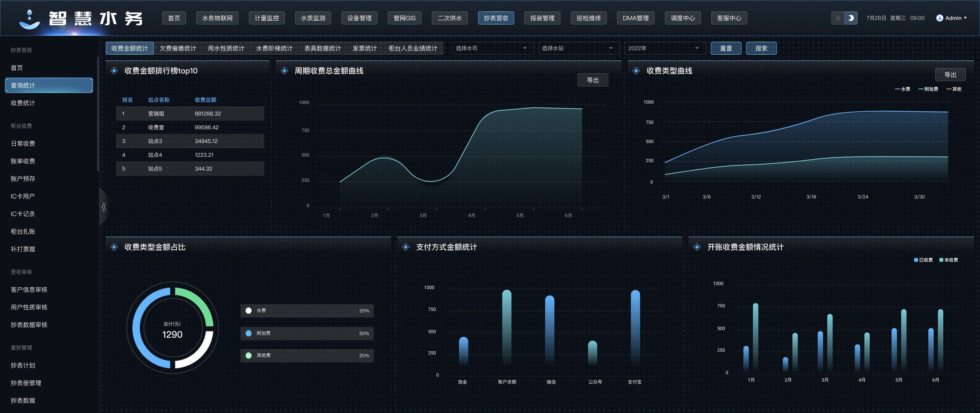Viewport: 980px width, 413px height.
Task: Open 日常收费 in the sidebar
Action: [23, 143]
